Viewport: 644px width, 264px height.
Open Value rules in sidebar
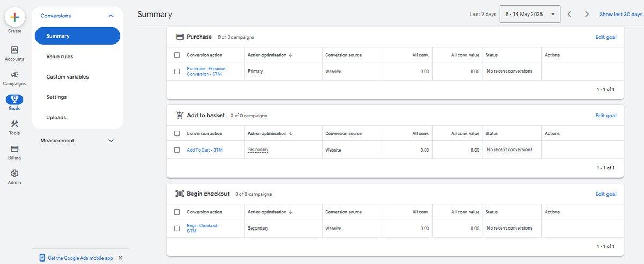coord(60,56)
